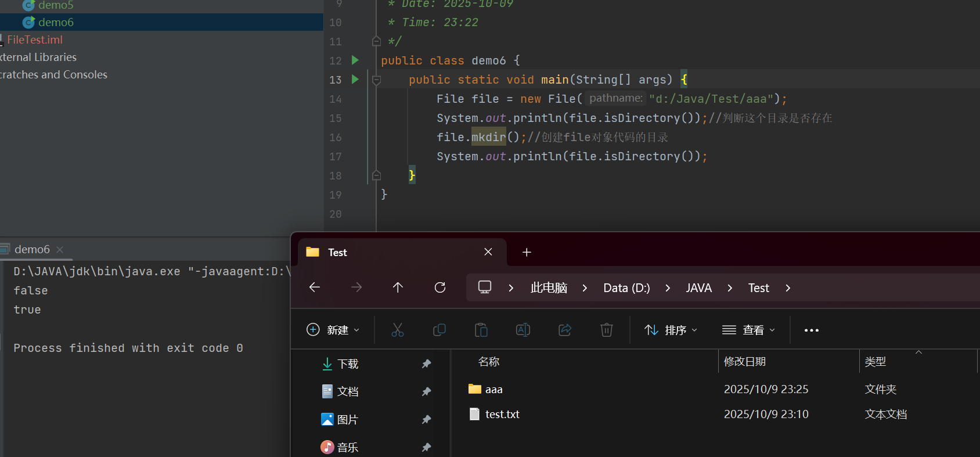Open FileTest.iml in project tree
The width and height of the screenshot is (980, 457).
(x=35, y=39)
